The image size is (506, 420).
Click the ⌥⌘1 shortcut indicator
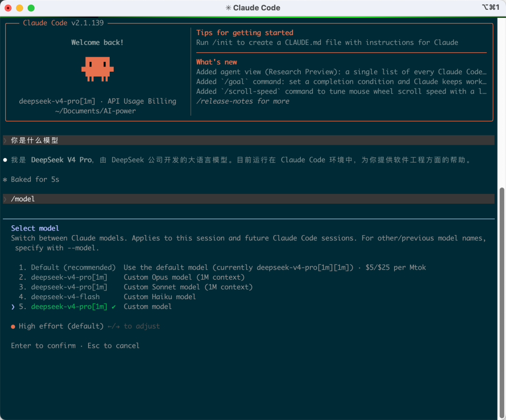coord(491,7)
